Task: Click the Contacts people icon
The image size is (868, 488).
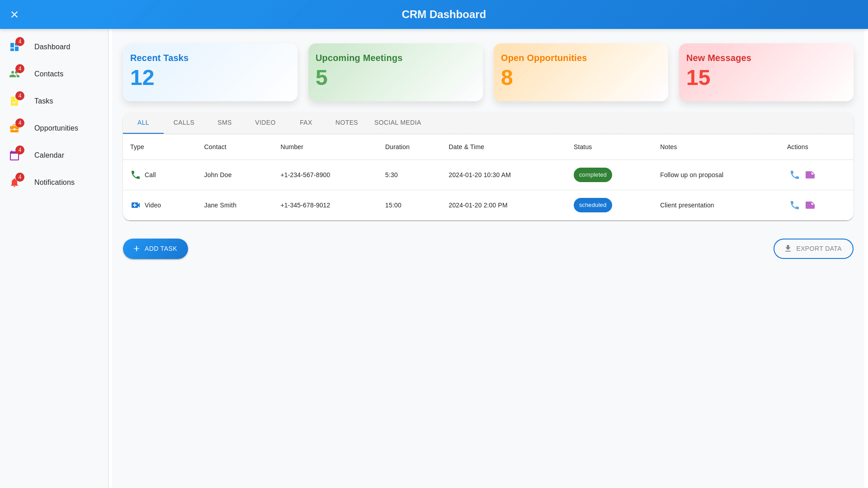Action: 14,74
